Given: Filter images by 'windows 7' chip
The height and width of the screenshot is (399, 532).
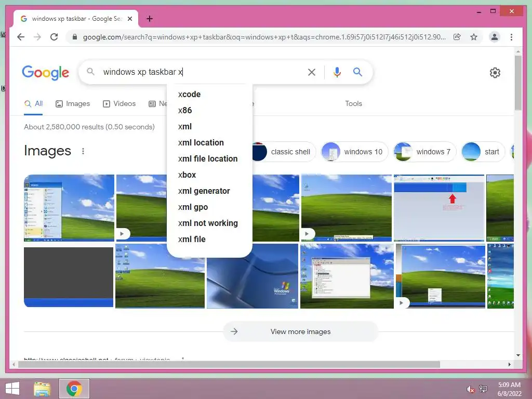Looking at the screenshot, I should [x=424, y=152].
